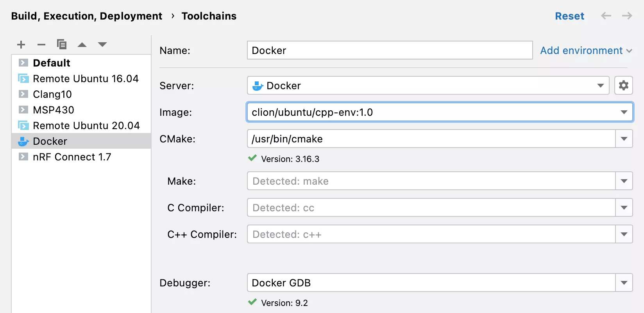
Task: Move toolchain up in the list
Action: click(x=82, y=45)
